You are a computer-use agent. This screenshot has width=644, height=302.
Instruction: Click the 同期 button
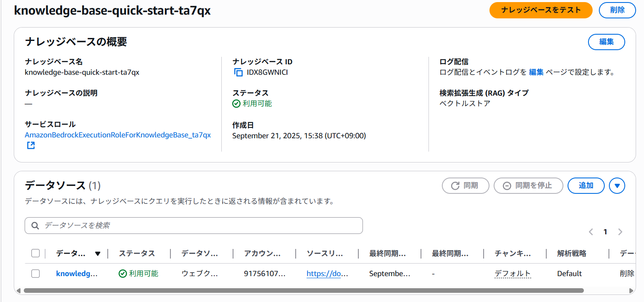pyautogui.click(x=465, y=186)
